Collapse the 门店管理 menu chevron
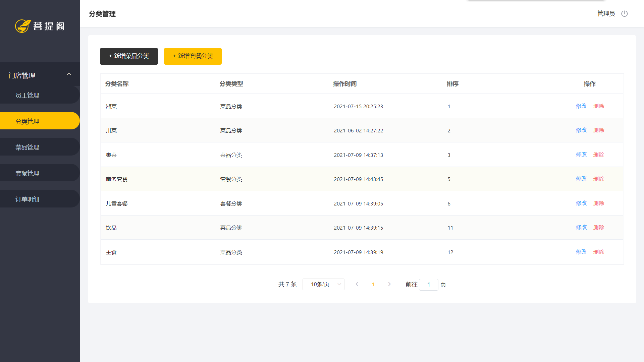Viewport: 644px width, 362px height. pos(69,74)
